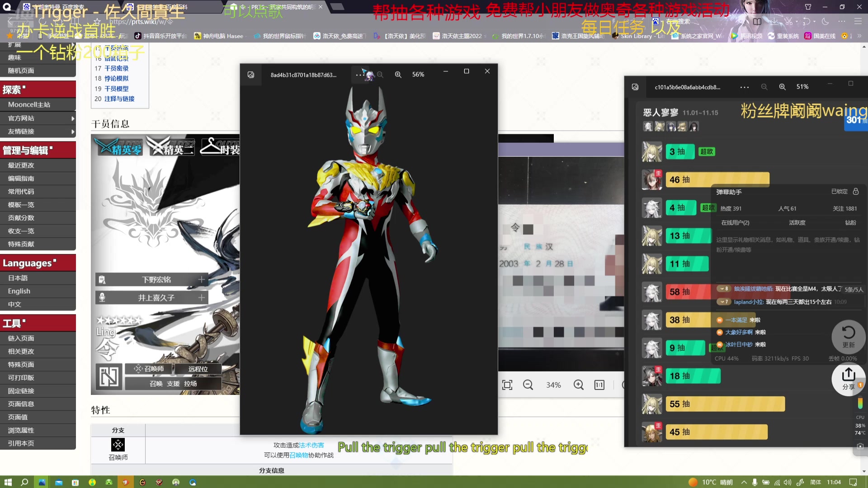Click the 分享 share circle button
This screenshot has width=868, height=488.
(x=848, y=380)
